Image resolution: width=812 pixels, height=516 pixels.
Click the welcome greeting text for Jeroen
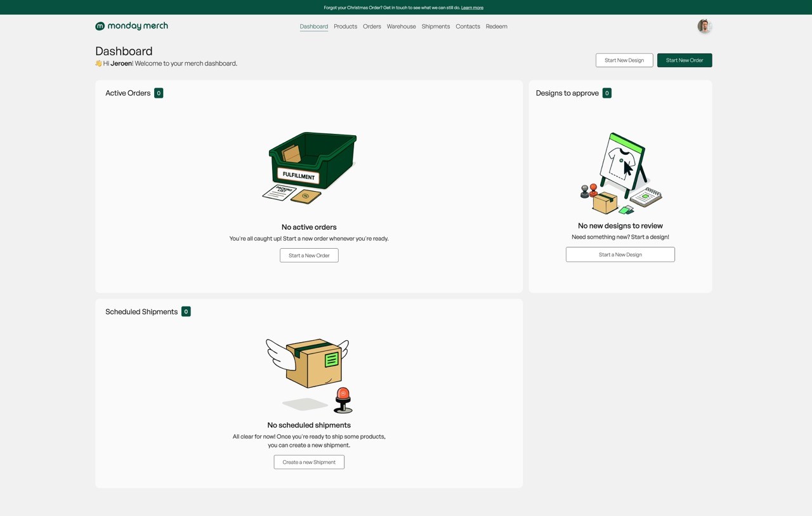point(170,63)
